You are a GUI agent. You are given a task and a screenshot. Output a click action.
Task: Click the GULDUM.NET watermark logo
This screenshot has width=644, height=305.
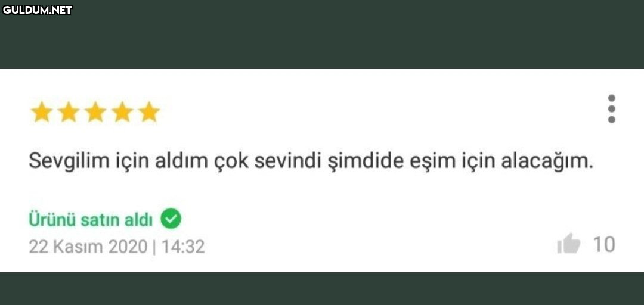pos(38,10)
